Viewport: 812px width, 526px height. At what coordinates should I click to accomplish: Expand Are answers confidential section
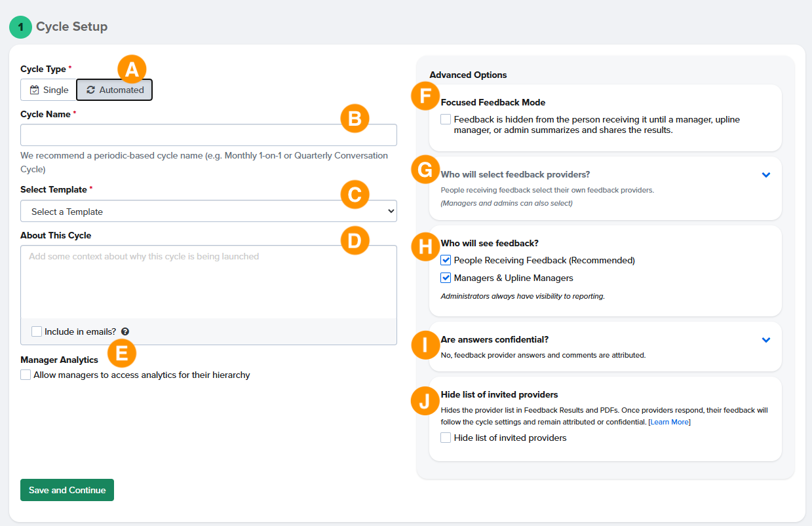766,340
